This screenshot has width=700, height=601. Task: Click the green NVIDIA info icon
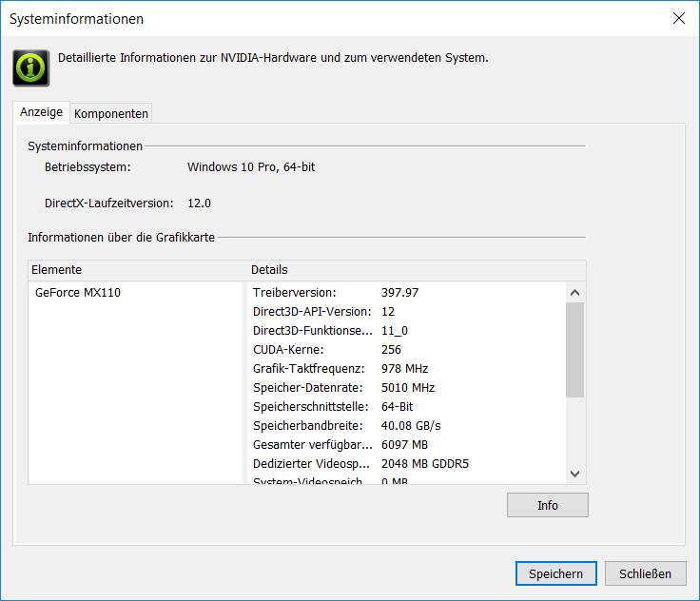pos(30,68)
